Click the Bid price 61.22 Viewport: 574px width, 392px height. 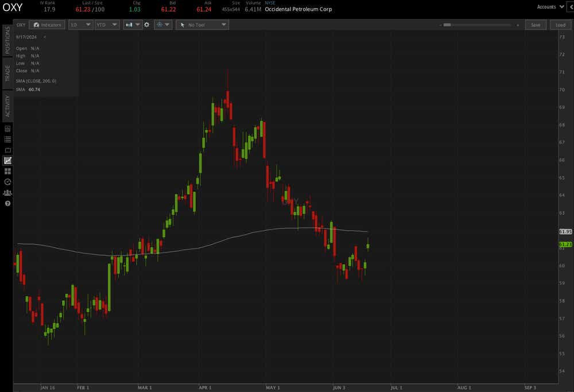(x=168, y=10)
